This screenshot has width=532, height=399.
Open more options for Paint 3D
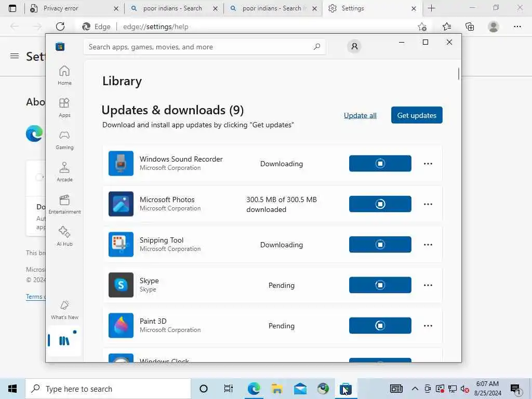point(428,326)
